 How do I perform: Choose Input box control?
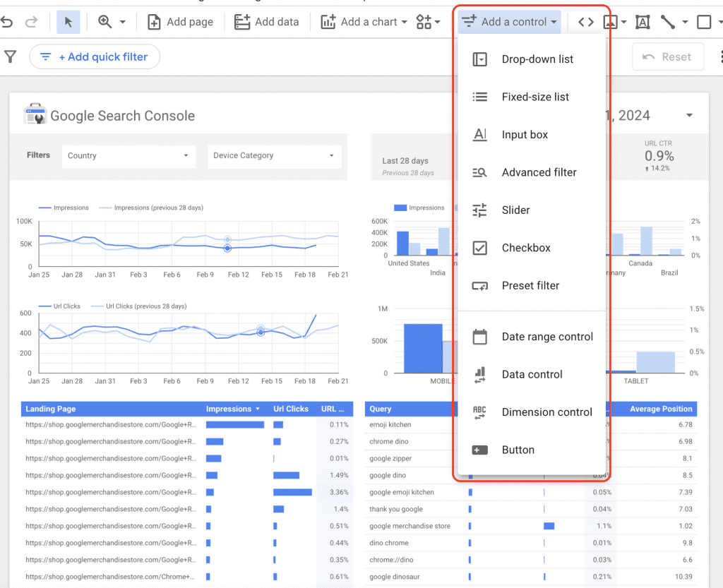coord(531,135)
